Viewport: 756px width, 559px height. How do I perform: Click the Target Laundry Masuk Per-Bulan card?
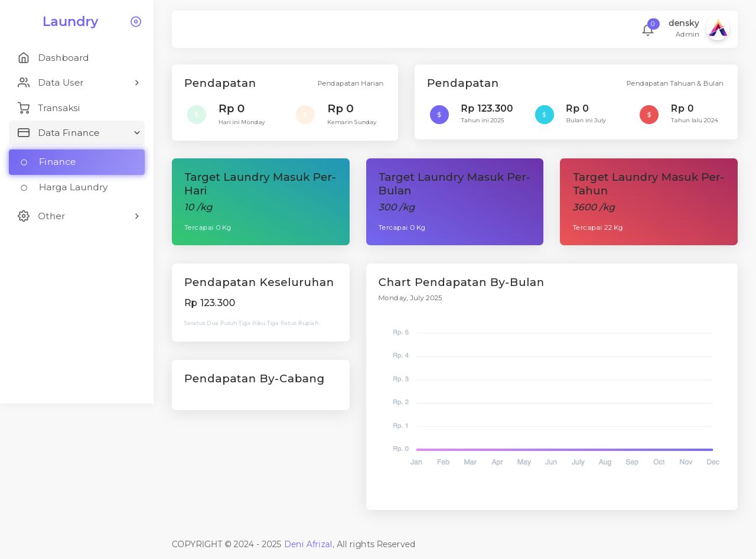pyautogui.click(x=455, y=201)
